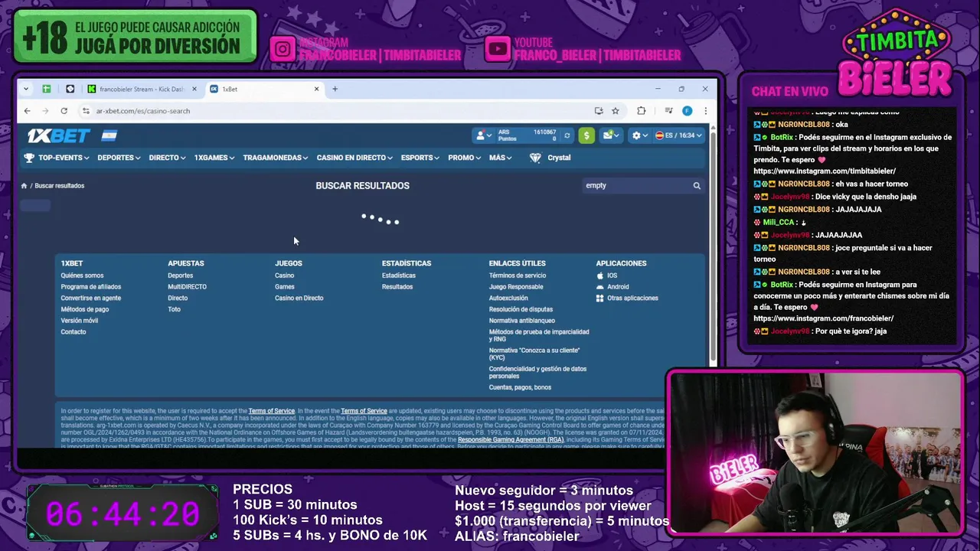
Task: Refresh the ARS balance
Action: click(567, 135)
